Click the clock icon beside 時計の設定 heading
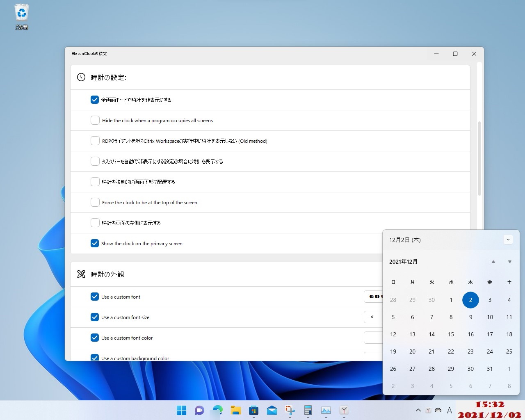525x420 pixels. (81, 77)
